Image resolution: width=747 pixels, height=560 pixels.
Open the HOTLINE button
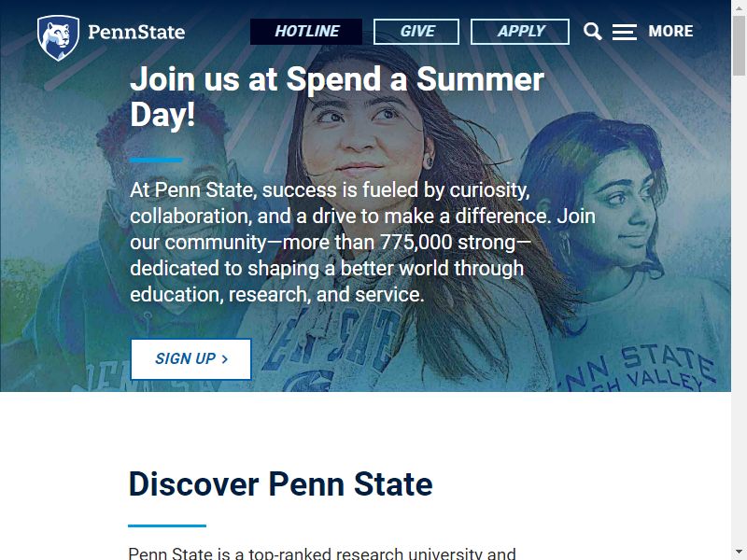(306, 32)
